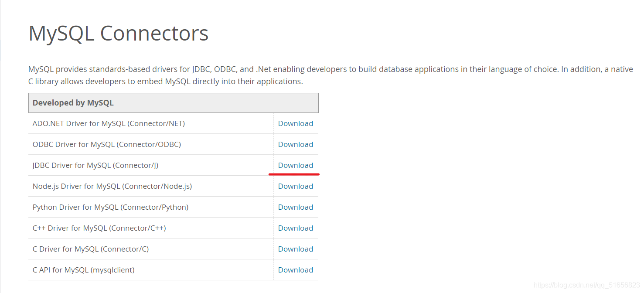Viewport: 644px width, 293px height.
Task: Download the ADO.NET Driver (Connector/NET)
Action: tap(296, 123)
